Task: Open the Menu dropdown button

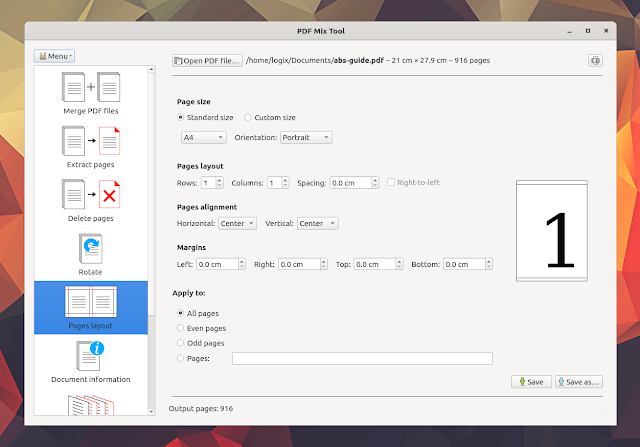Action: [x=54, y=56]
